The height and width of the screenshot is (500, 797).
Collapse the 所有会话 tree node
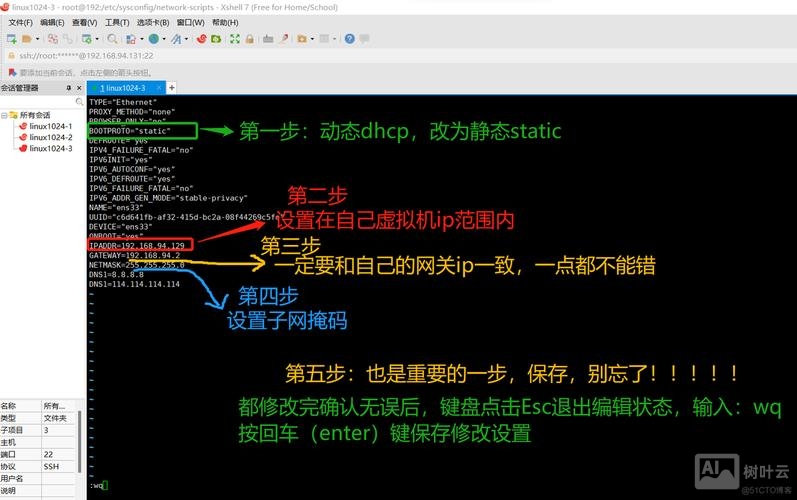coord(4,115)
